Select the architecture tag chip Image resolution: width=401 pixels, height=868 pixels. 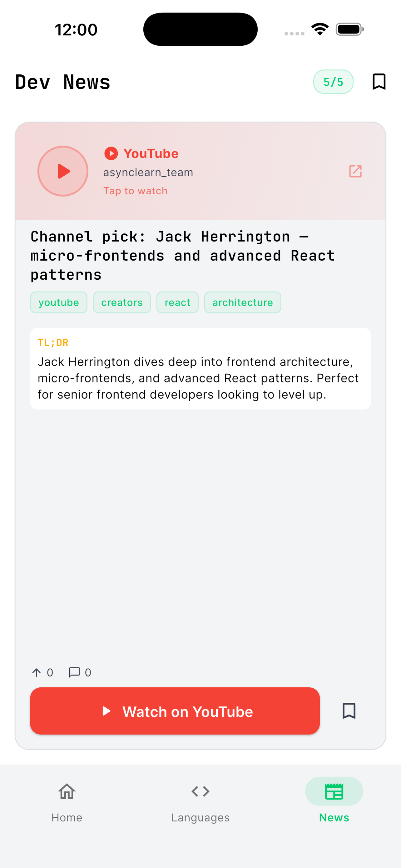(242, 302)
